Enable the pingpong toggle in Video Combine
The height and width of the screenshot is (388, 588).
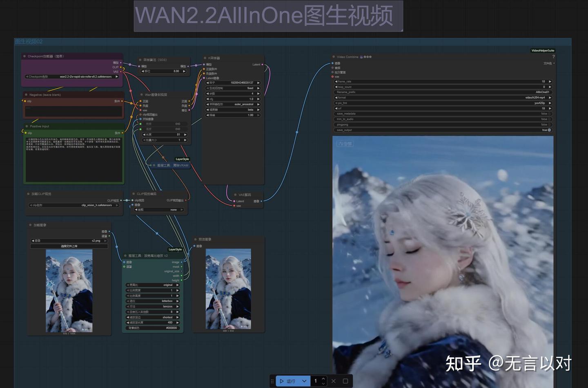point(550,124)
